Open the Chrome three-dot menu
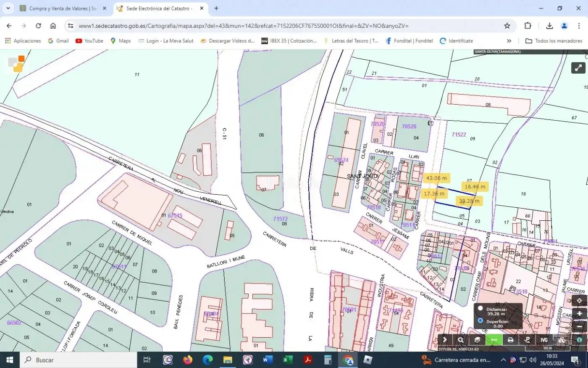The image size is (588, 368). point(579,26)
